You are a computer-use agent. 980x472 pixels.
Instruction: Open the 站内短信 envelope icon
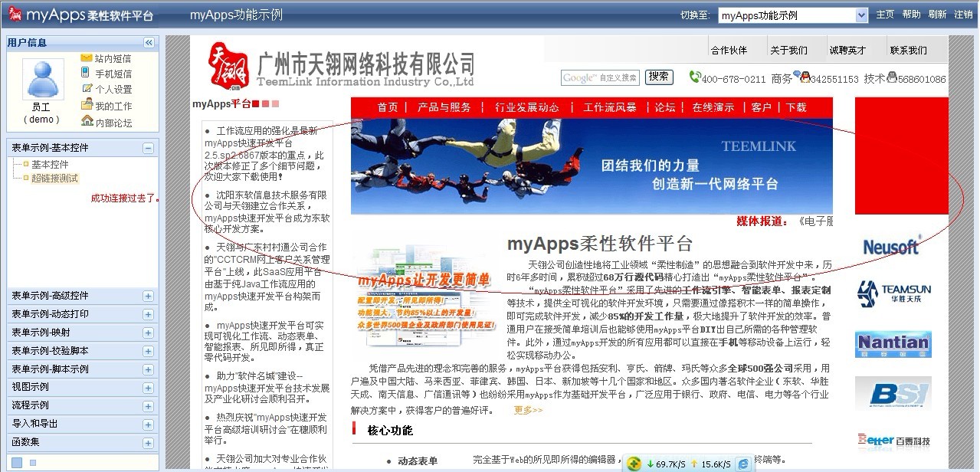[87, 58]
